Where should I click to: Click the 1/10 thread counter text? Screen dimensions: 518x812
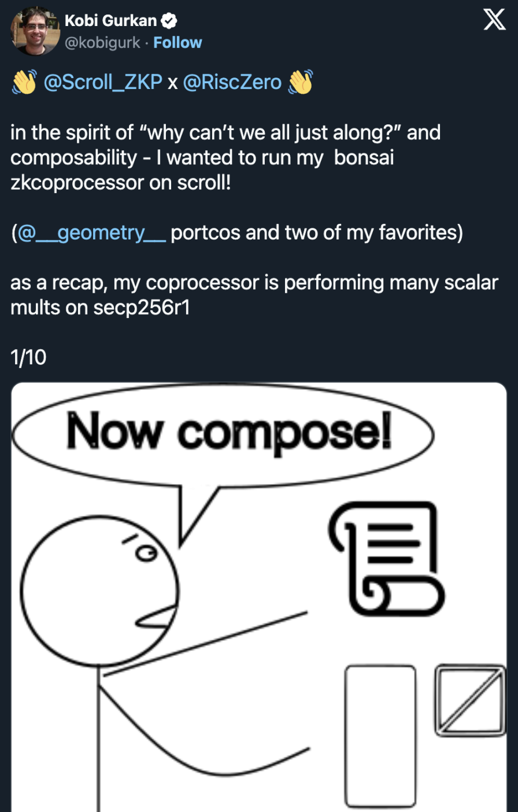28,357
